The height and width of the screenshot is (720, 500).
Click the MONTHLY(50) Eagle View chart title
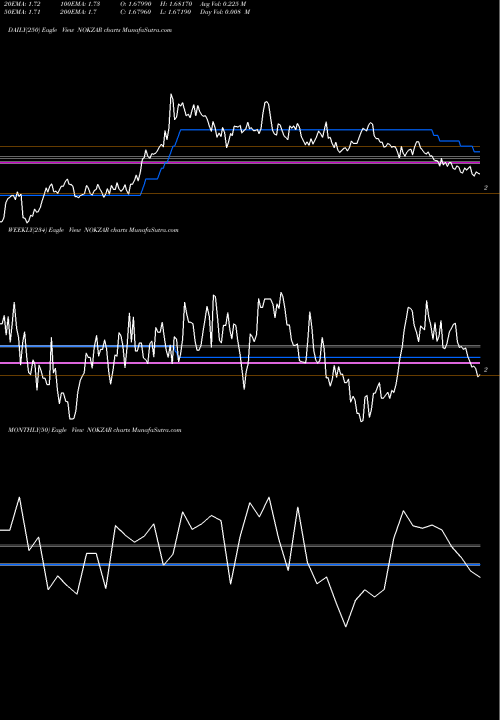(x=95, y=430)
